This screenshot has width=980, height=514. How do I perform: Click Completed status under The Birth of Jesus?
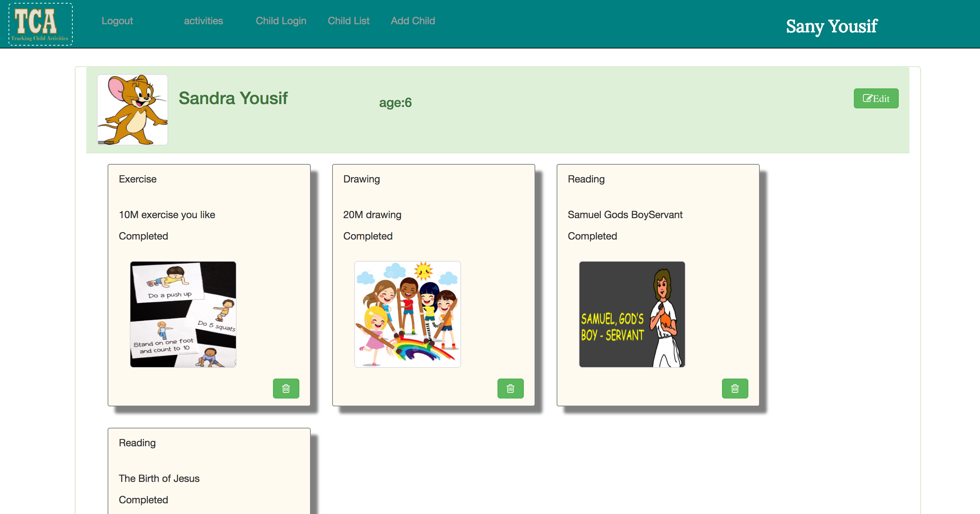pyautogui.click(x=143, y=499)
